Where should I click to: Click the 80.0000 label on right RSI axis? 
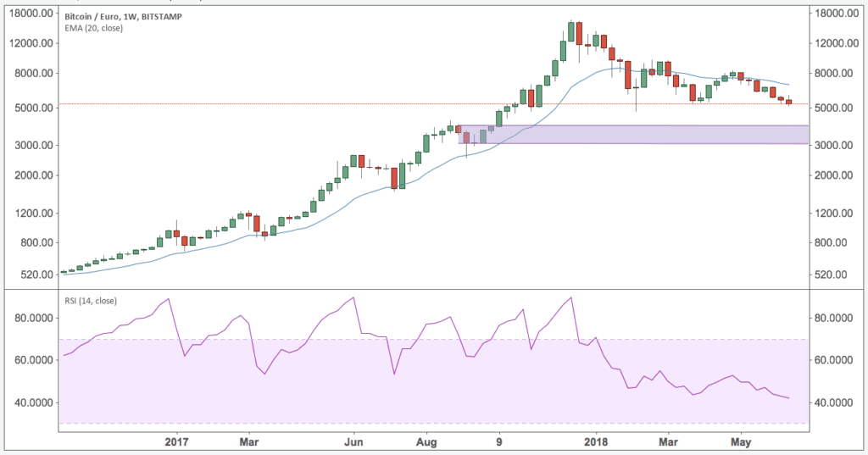834,319
